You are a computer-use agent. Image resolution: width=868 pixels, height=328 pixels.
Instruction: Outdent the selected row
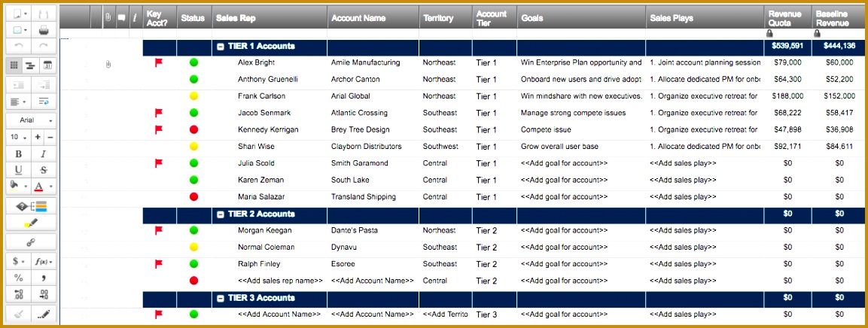click(18, 84)
